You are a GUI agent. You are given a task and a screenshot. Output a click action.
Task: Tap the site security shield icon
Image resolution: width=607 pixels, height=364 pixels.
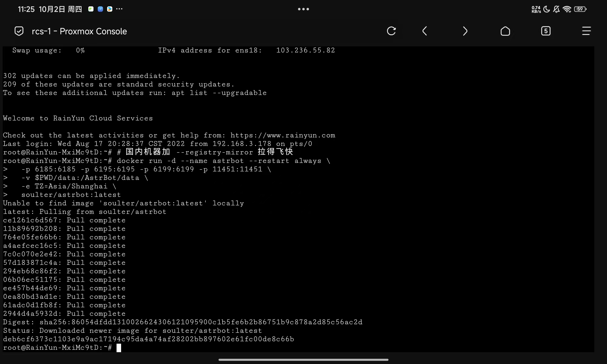19,31
